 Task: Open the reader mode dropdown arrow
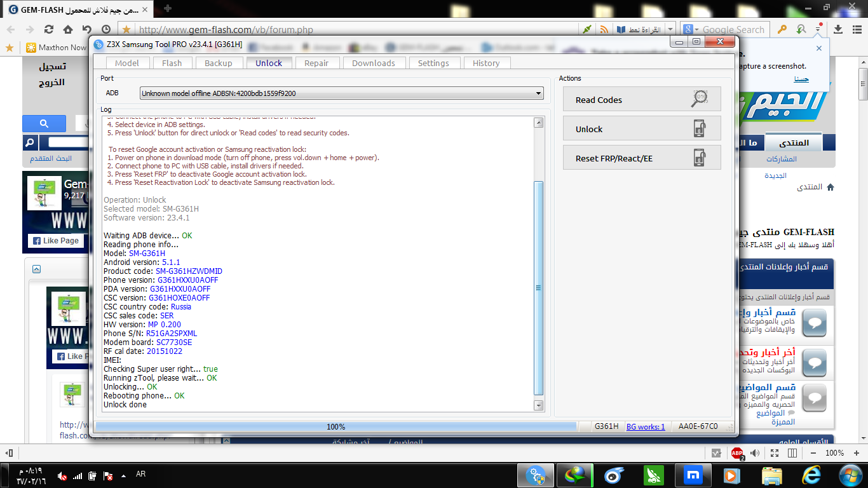coord(670,30)
